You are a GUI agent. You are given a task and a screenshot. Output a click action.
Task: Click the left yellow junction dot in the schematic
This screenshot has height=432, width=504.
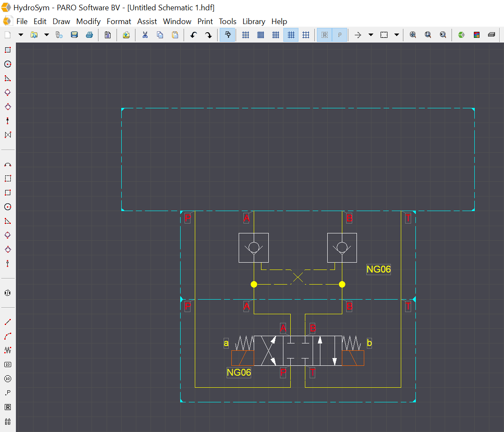(254, 284)
